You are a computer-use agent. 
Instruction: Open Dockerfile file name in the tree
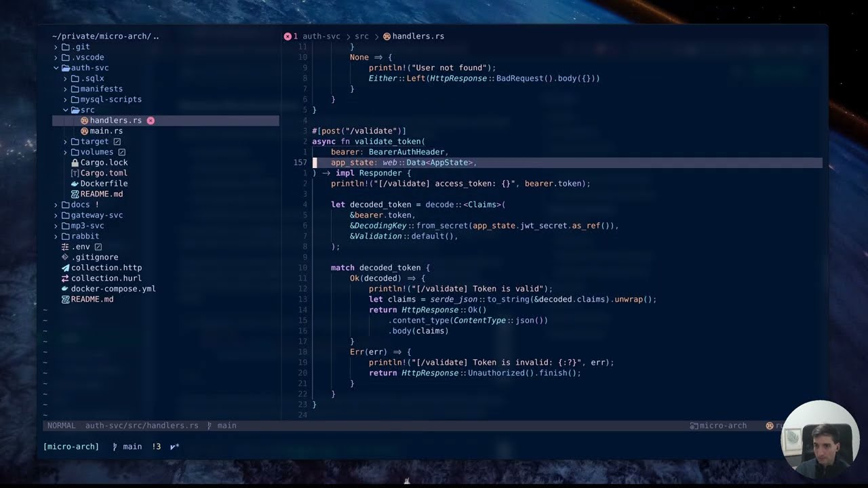coord(104,184)
